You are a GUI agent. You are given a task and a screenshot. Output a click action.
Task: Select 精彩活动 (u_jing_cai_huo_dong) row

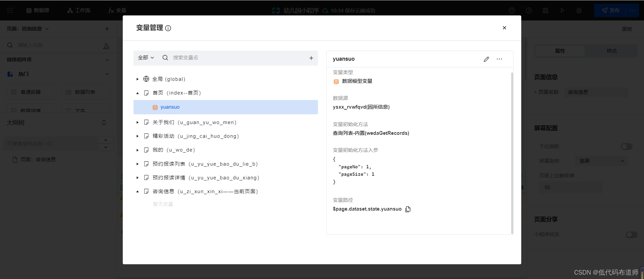[x=196, y=136]
